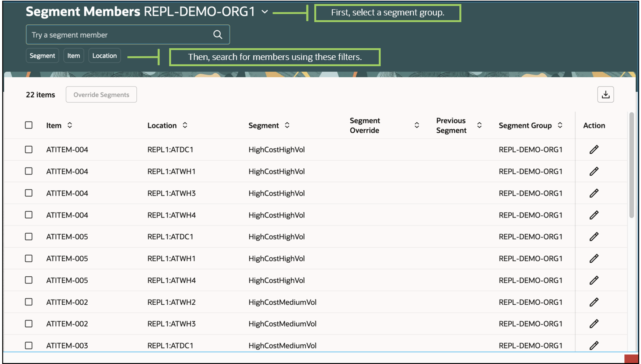Edit ATITEM-005 at REPL1:ATWH4 row
Screen dimensions: 641x364
pyautogui.click(x=594, y=280)
